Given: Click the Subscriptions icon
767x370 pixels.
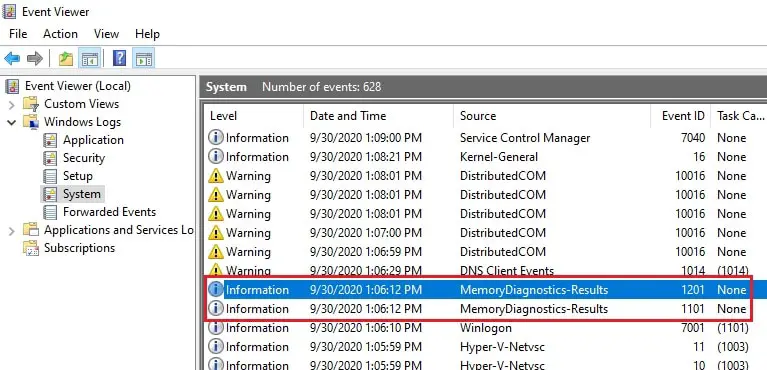Looking at the screenshot, I should pos(31,248).
